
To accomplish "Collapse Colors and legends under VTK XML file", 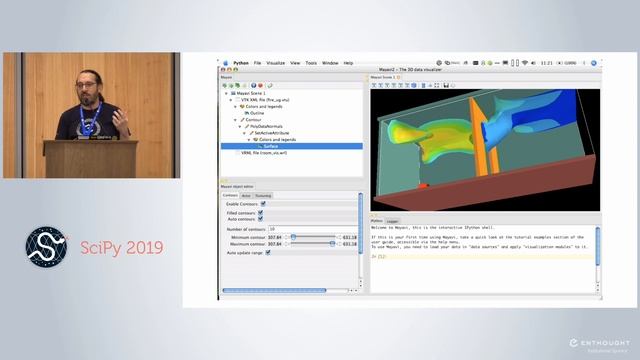I will pyautogui.click(x=236, y=107).
